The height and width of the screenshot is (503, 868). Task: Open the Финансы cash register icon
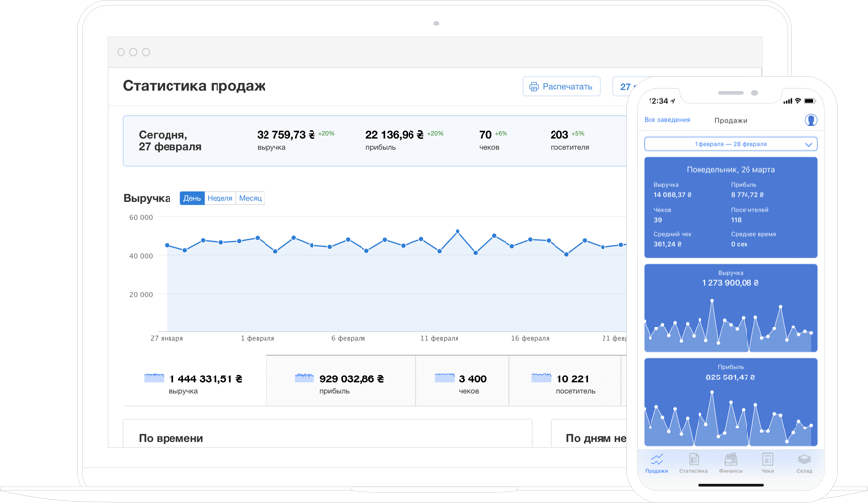point(731,459)
